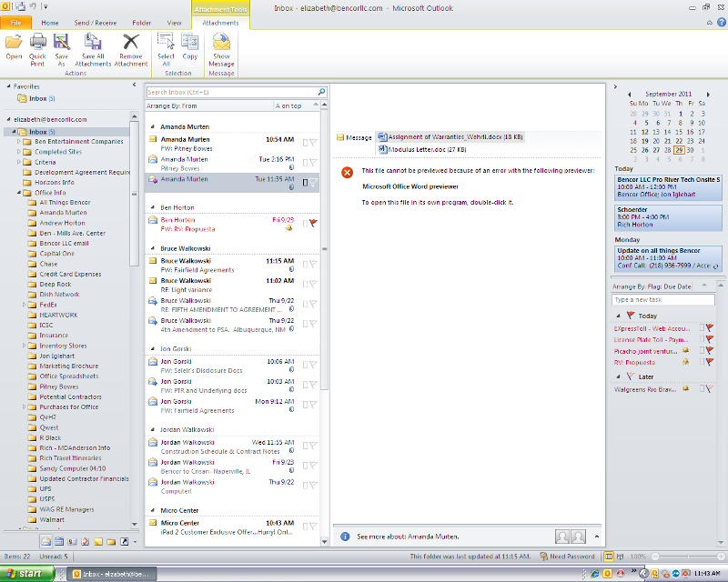Adjust the zoom slider in status bar
This screenshot has width=728, height=582.
tap(688, 556)
